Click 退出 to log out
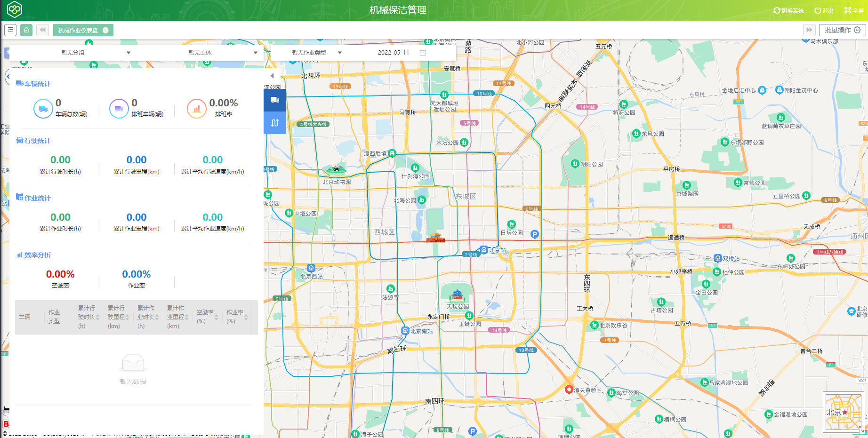868x438 pixels. coord(824,10)
